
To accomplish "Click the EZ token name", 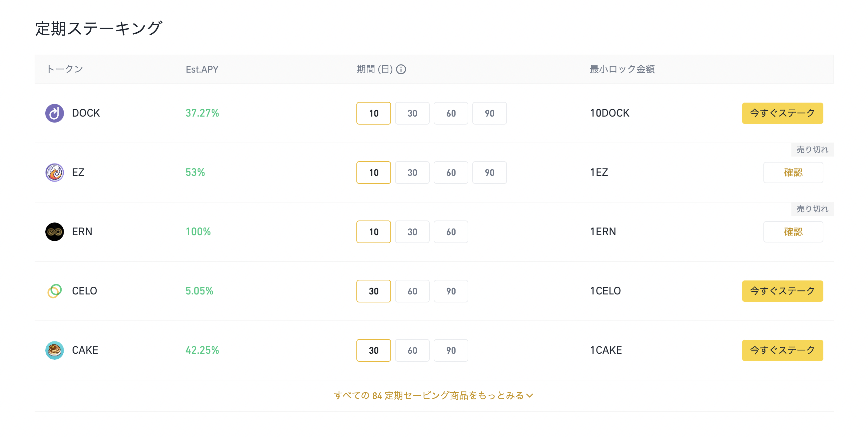I will point(78,173).
